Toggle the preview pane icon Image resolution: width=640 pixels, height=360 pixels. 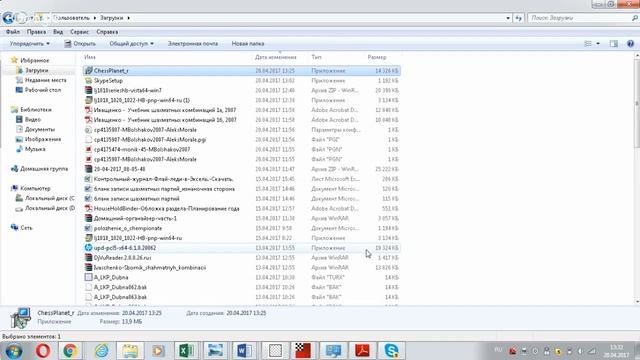click(x=613, y=44)
